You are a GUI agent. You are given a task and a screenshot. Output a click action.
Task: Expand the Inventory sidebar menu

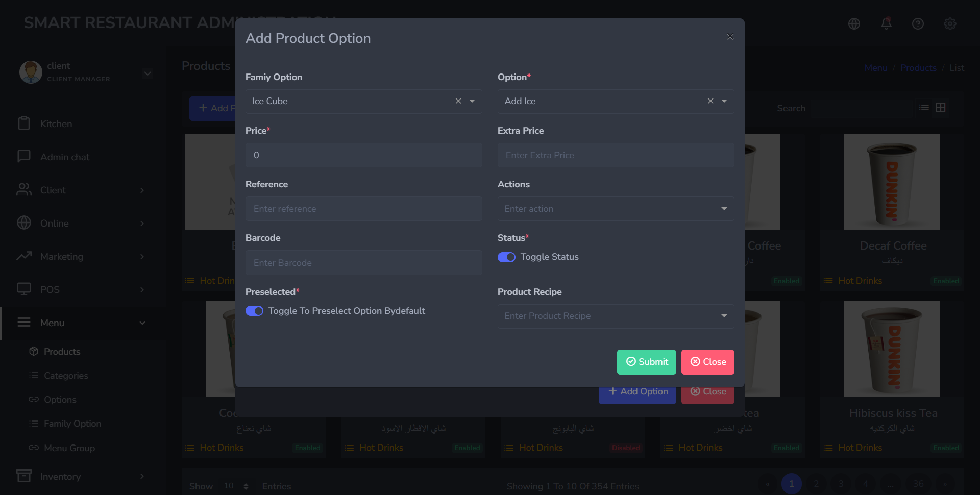coord(83,477)
